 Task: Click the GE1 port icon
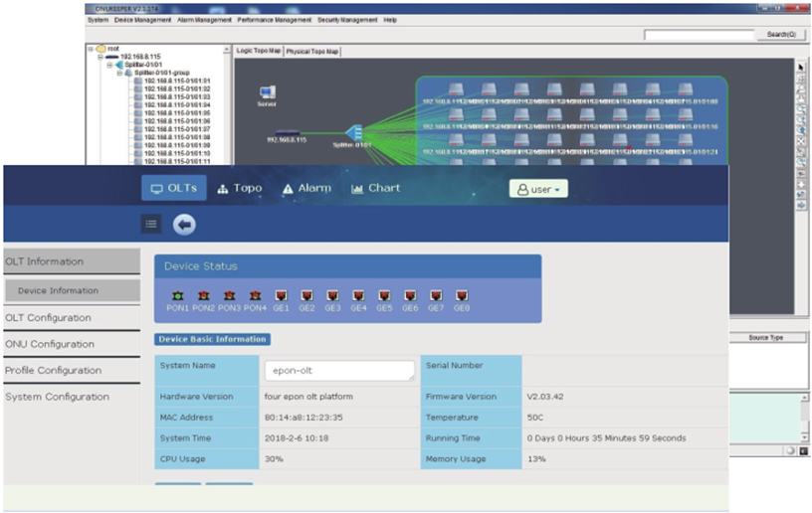[x=281, y=295]
